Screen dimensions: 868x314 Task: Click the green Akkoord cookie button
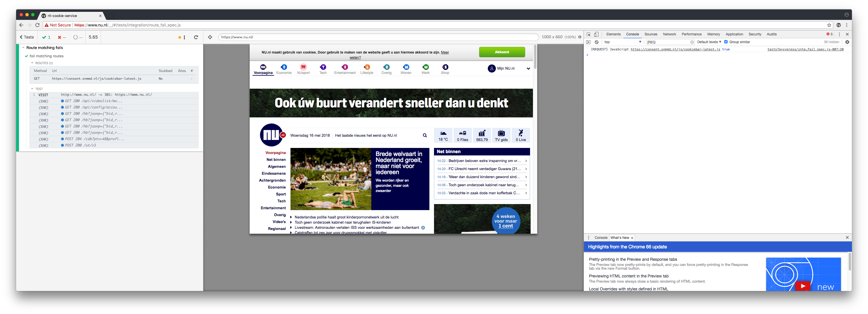(502, 52)
